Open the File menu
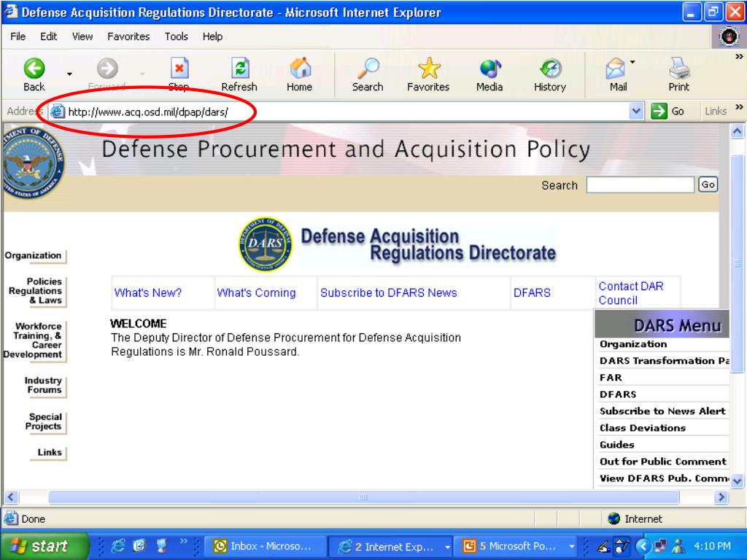 click(x=18, y=36)
